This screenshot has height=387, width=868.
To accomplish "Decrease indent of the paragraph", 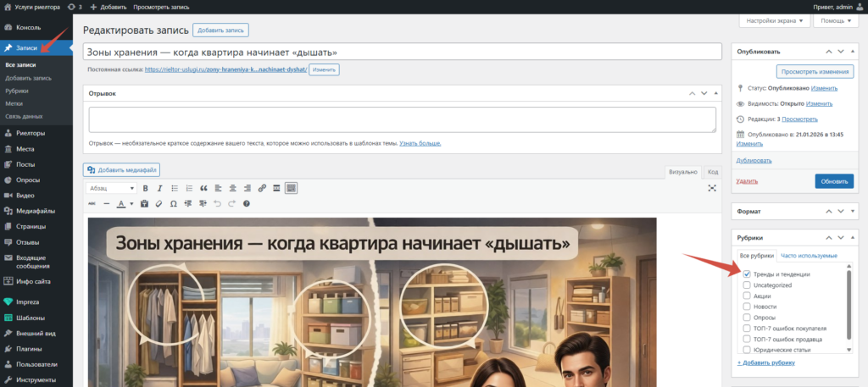I will (x=187, y=203).
